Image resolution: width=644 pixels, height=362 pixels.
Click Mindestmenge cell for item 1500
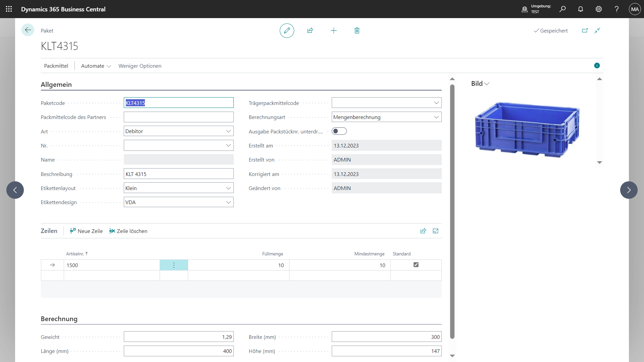[340, 265]
